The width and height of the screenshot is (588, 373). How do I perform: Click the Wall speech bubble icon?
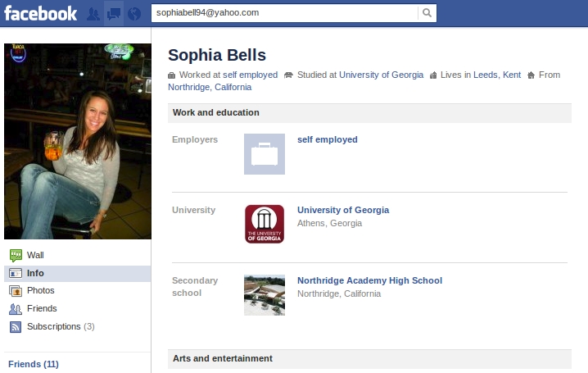pos(16,256)
